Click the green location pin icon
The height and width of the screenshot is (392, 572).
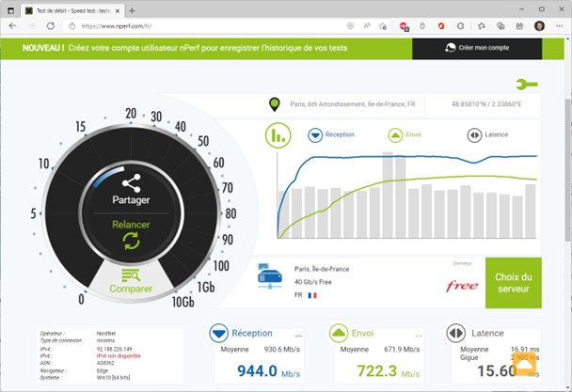275,104
